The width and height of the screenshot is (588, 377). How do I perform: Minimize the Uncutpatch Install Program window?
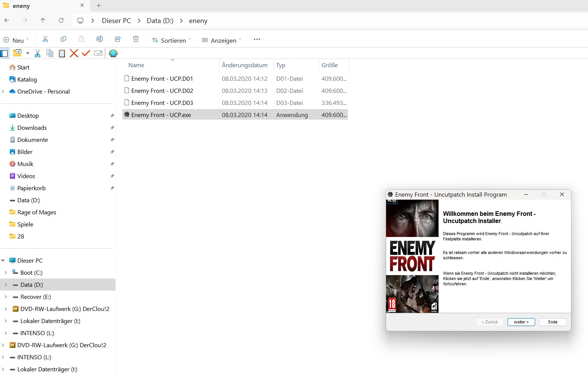[526, 194]
